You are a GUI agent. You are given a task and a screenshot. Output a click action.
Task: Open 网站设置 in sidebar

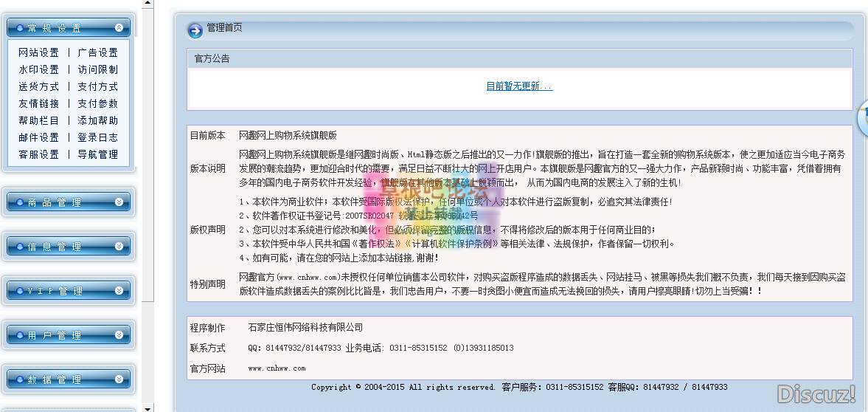(39, 52)
